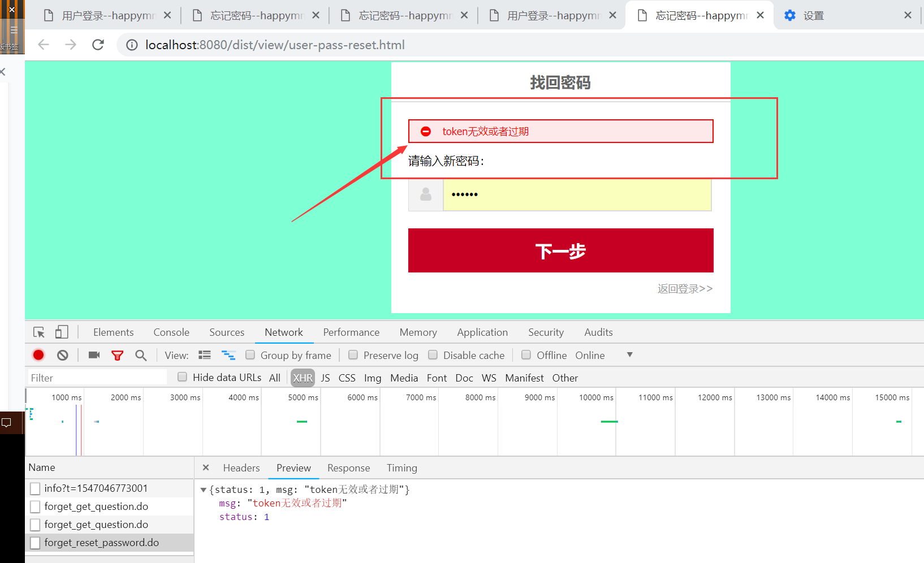Screen dimensions: 924x563
Task: Close the 设置 tab
Action: point(908,15)
